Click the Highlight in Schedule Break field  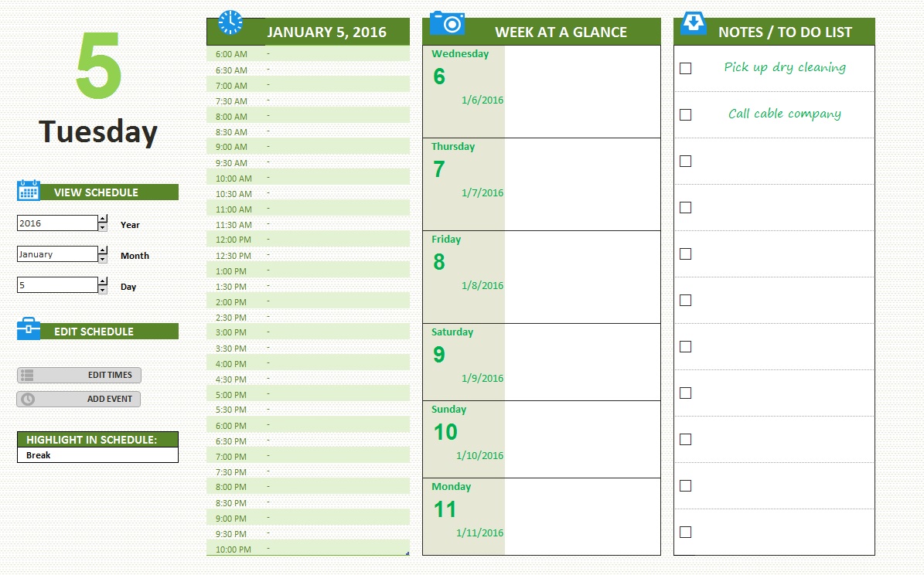(x=97, y=455)
